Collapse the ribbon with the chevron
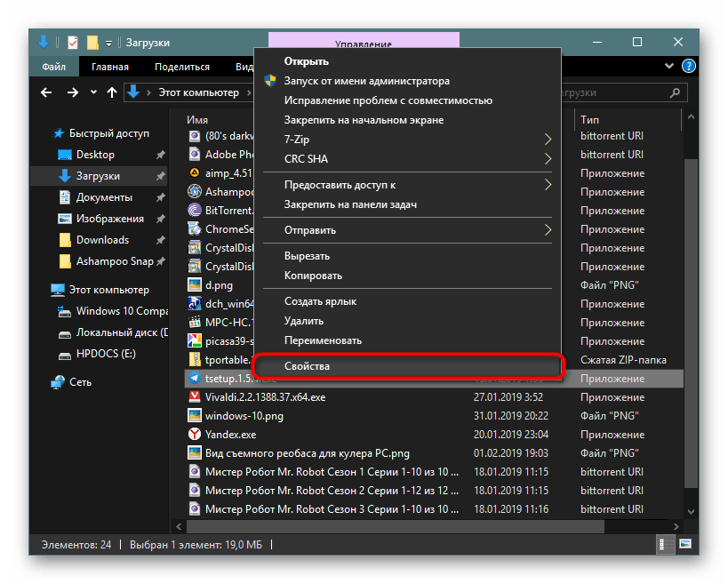 (x=671, y=67)
